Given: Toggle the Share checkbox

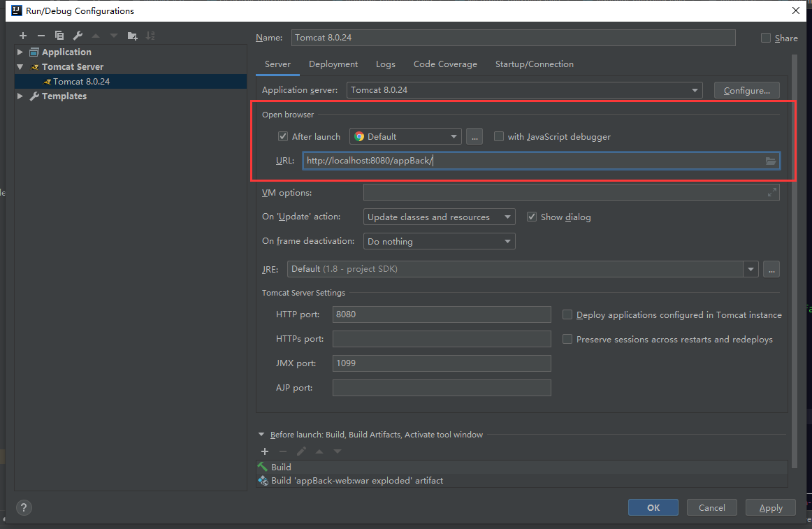Looking at the screenshot, I should click(x=765, y=38).
